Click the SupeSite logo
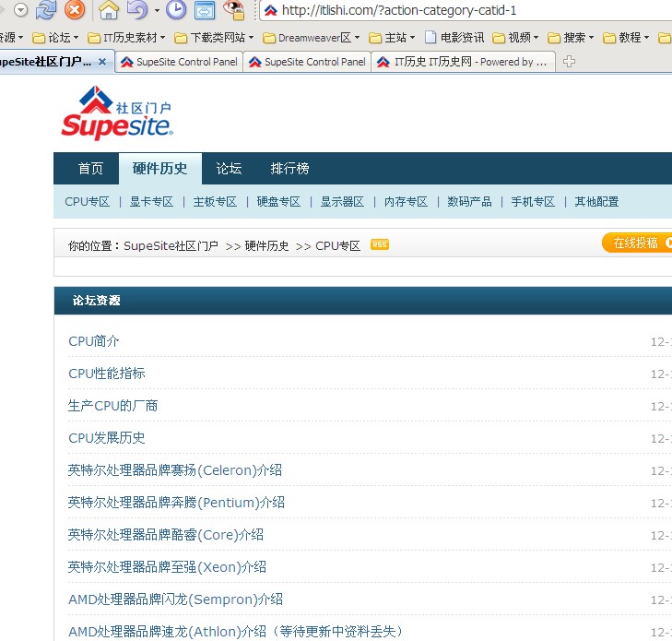Image resolution: width=672 pixels, height=641 pixels. [116, 113]
